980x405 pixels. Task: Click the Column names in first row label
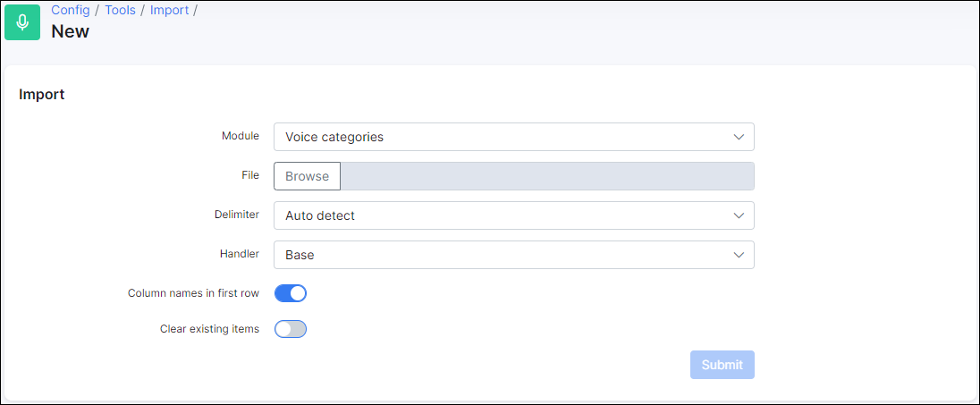(193, 293)
